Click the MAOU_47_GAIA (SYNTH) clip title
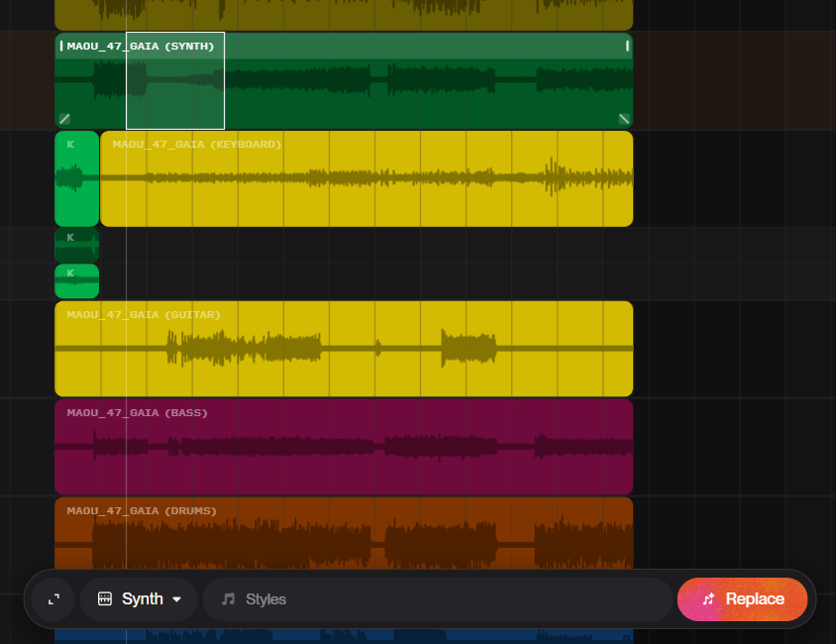Screen dimensions: 836x644 tap(140, 46)
